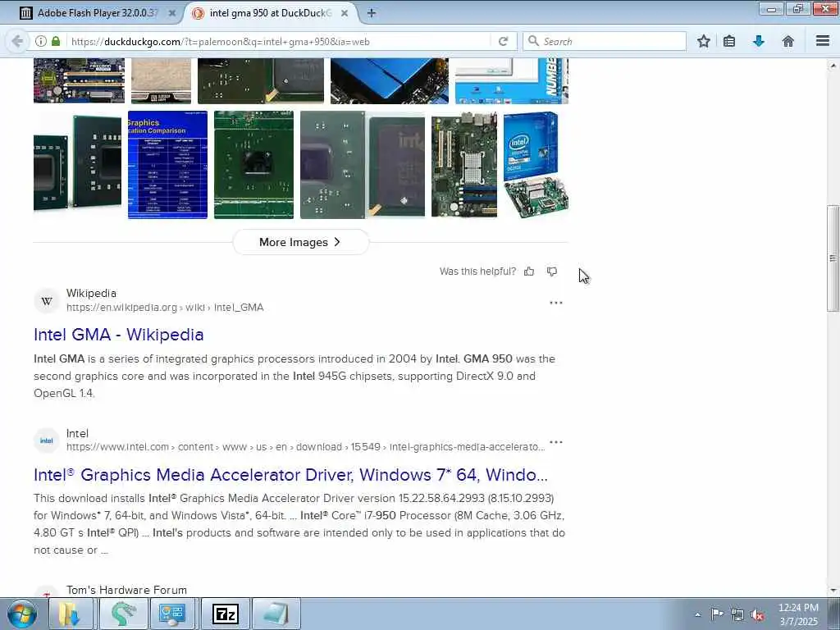Viewport: 840px width, 630px height.
Task: Open the chip with intel marking image
Action: pyautogui.click(x=363, y=165)
